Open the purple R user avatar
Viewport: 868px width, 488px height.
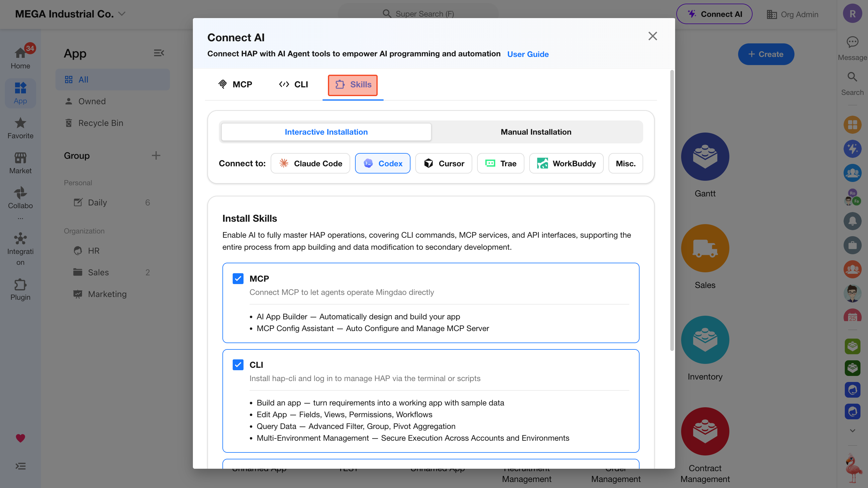853,14
